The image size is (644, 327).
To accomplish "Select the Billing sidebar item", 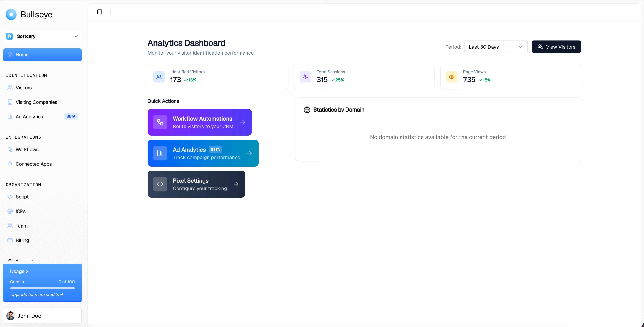I will tap(22, 240).
